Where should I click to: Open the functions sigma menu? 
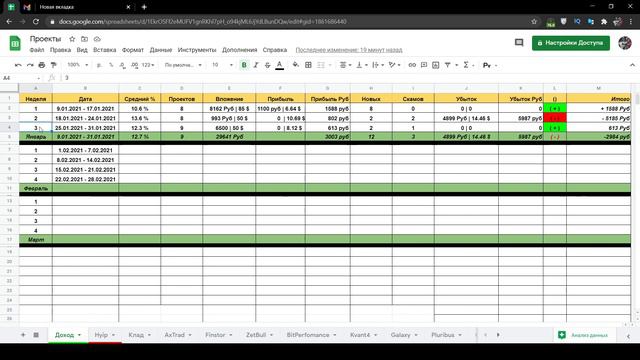(466, 65)
